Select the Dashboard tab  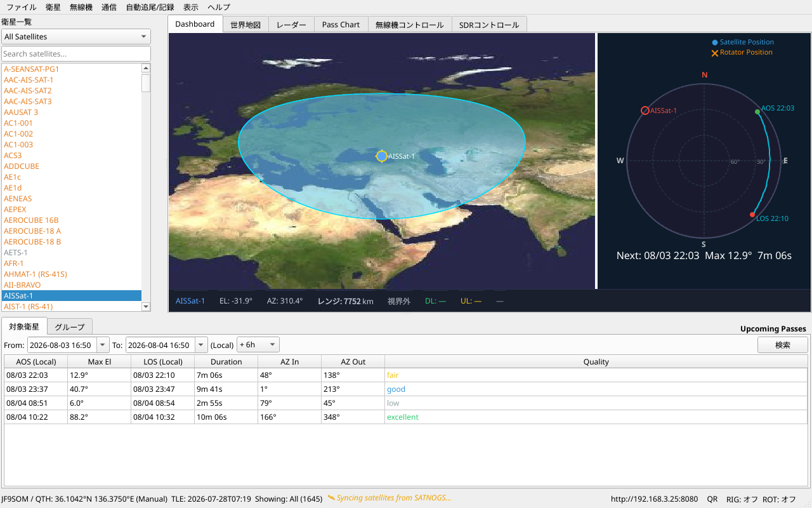tap(195, 24)
